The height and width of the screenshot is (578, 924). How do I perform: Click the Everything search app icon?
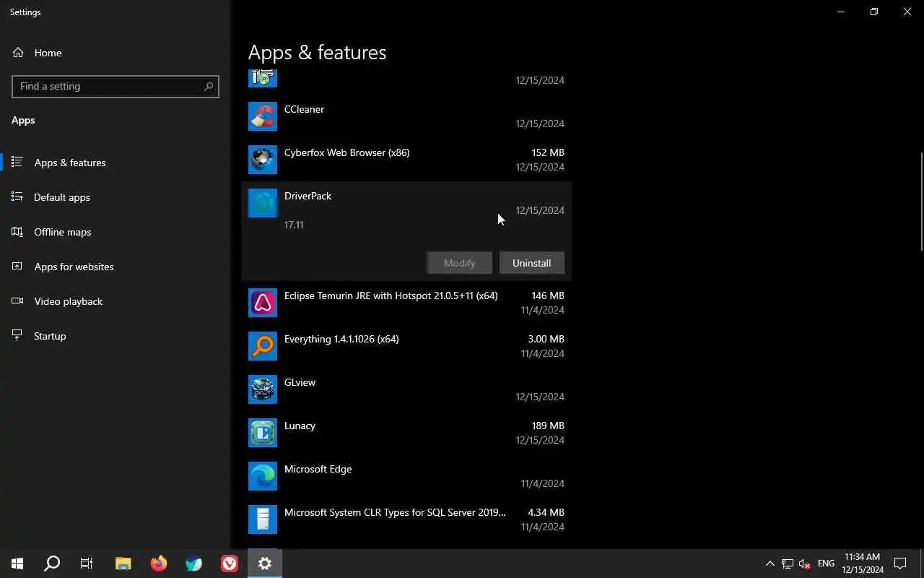tap(263, 346)
